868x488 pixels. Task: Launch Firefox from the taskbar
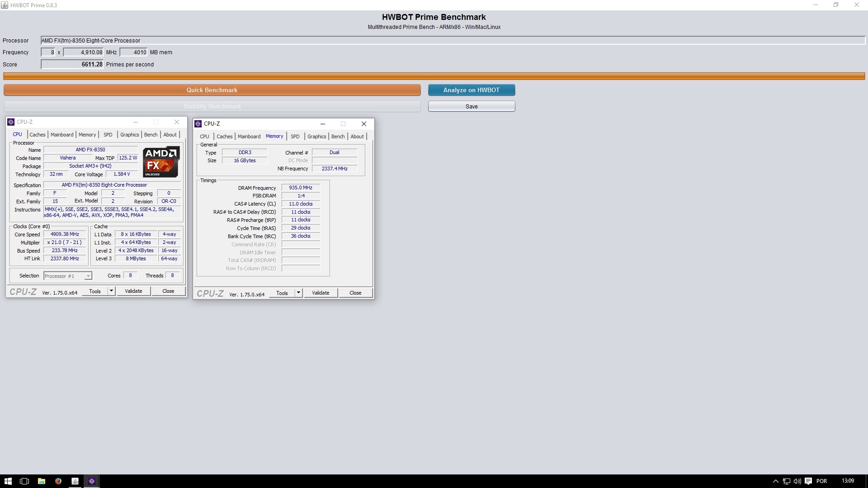(58, 481)
